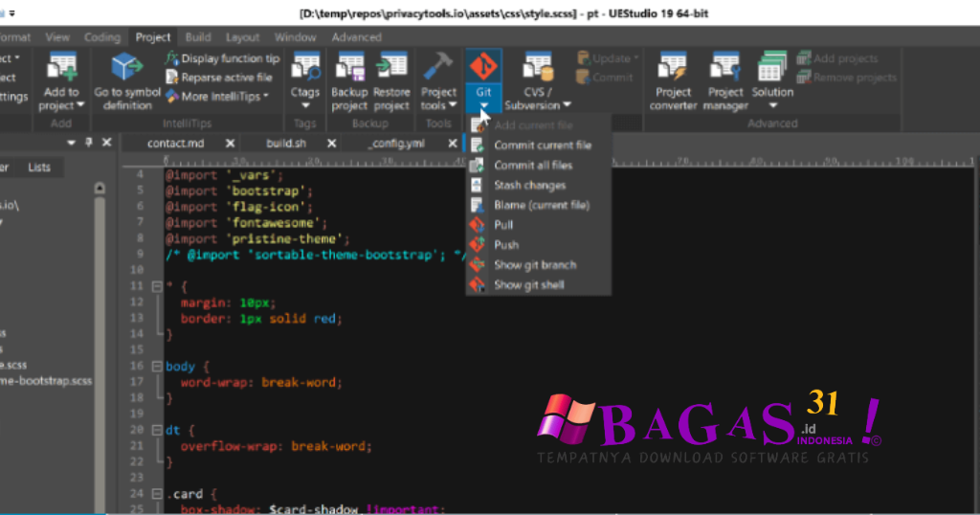Open Project tools hammer icon
The width and height of the screenshot is (980, 515).
438,66
